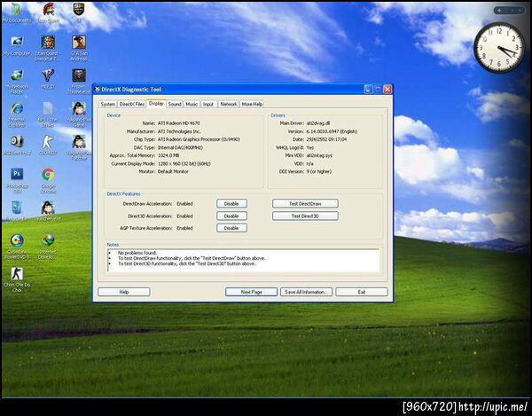The height and width of the screenshot is (416, 532).
Task: Click the AGP Texture Acceleration 'Enabled' status
Action: [185, 228]
